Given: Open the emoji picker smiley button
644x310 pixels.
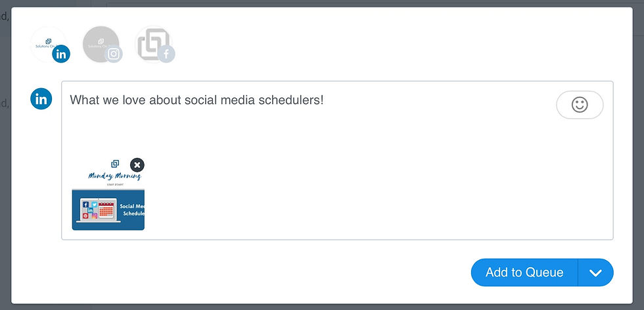Looking at the screenshot, I should [579, 105].
